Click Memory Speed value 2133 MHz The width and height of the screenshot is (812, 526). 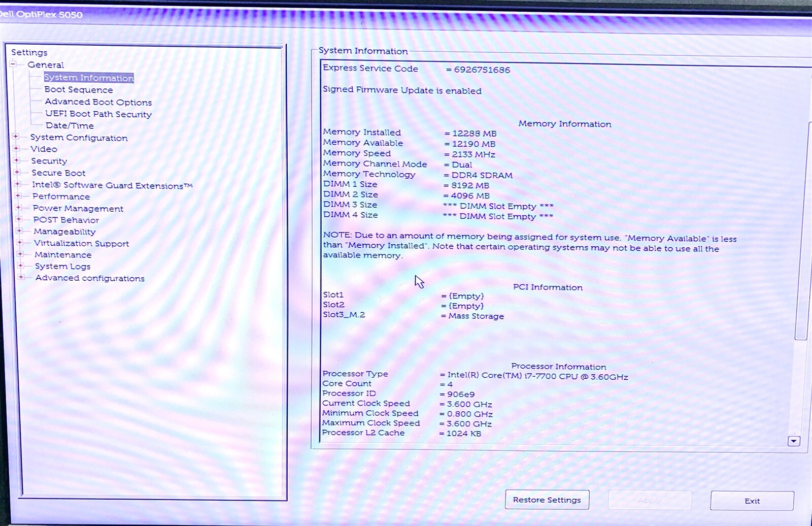tap(473, 154)
